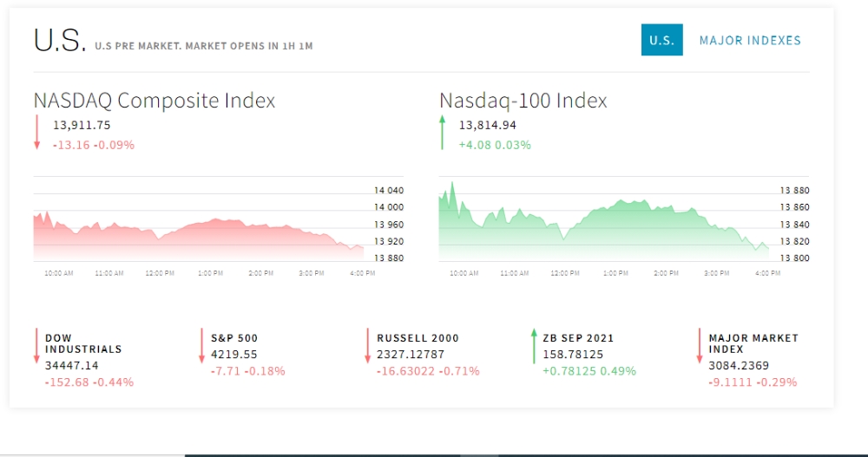Click the pre-market status text
The height and width of the screenshot is (457, 868).
[x=204, y=46]
